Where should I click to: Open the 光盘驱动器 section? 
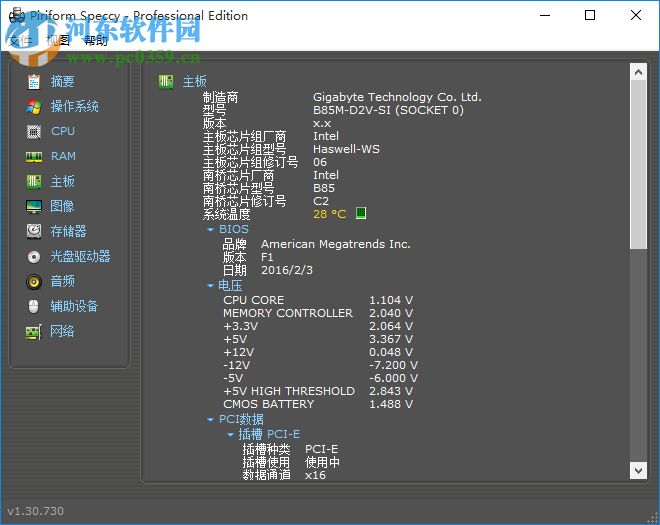(x=80, y=256)
